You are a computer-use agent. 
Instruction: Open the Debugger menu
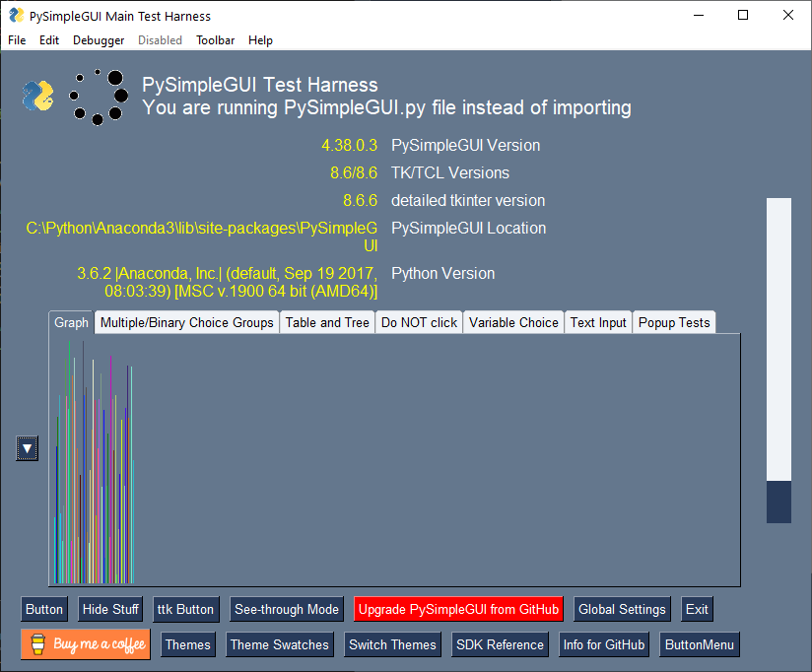99,40
